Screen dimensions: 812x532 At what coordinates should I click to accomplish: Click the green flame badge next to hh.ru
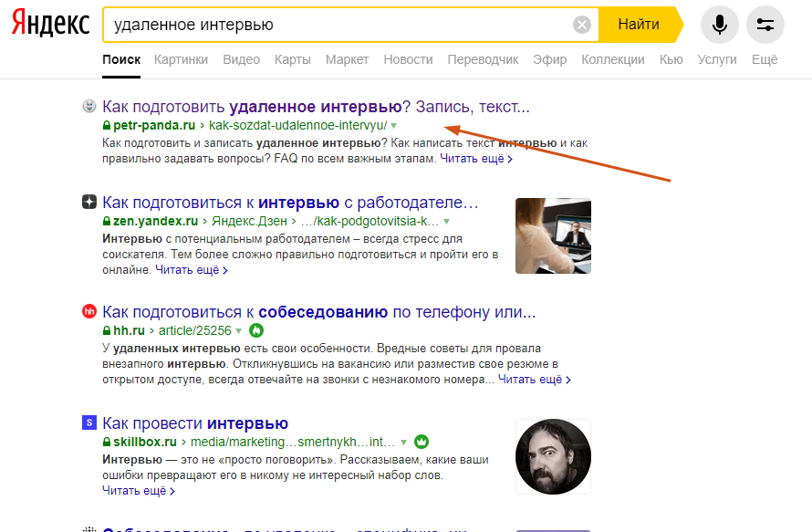pyautogui.click(x=256, y=330)
